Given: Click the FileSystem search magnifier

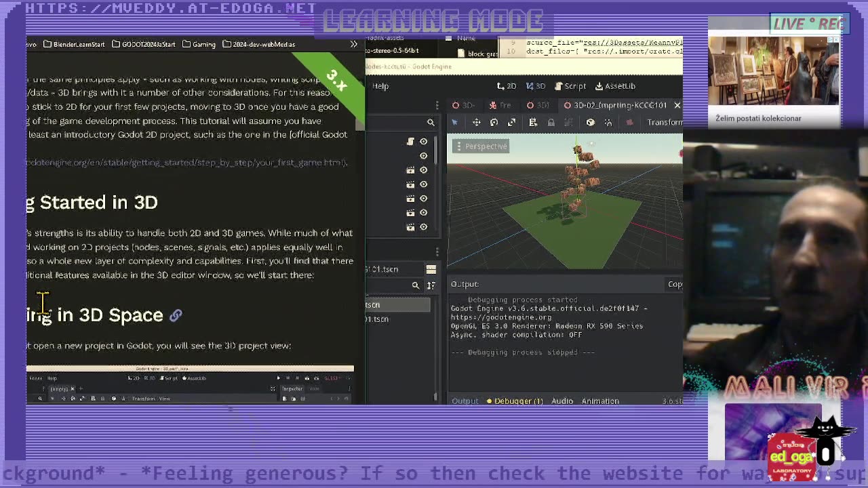Looking at the screenshot, I should coord(416,285).
